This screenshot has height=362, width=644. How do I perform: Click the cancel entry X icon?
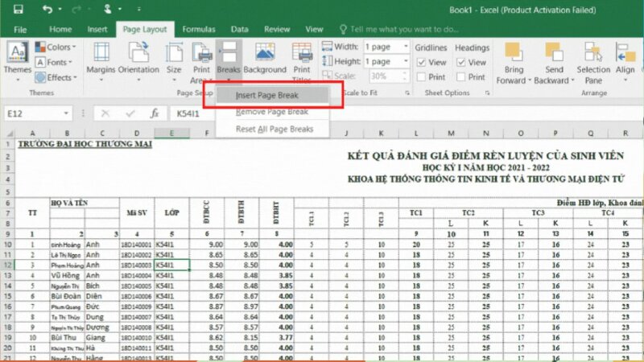point(105,113)
